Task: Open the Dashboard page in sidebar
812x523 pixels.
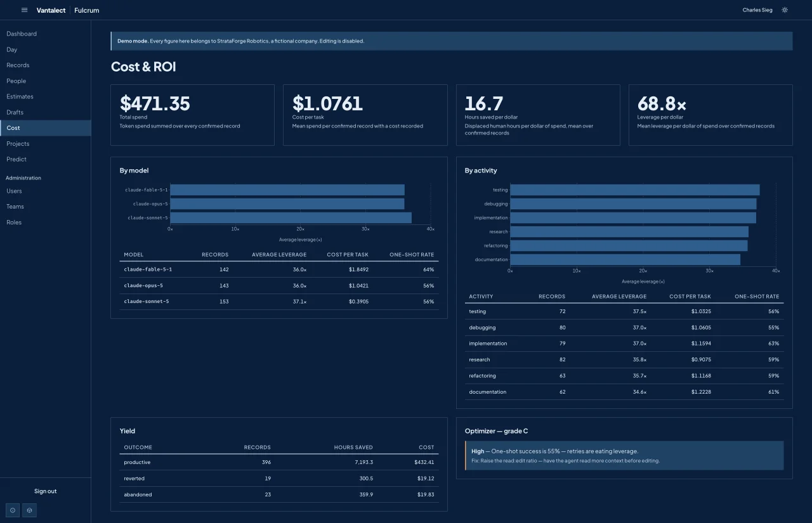Action: tap(45, 34)
